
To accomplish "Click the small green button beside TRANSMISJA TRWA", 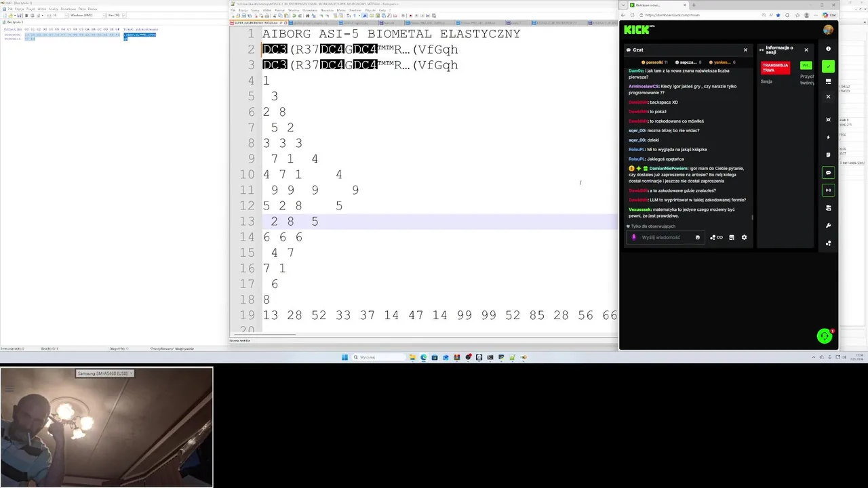I will coord(806,65).
